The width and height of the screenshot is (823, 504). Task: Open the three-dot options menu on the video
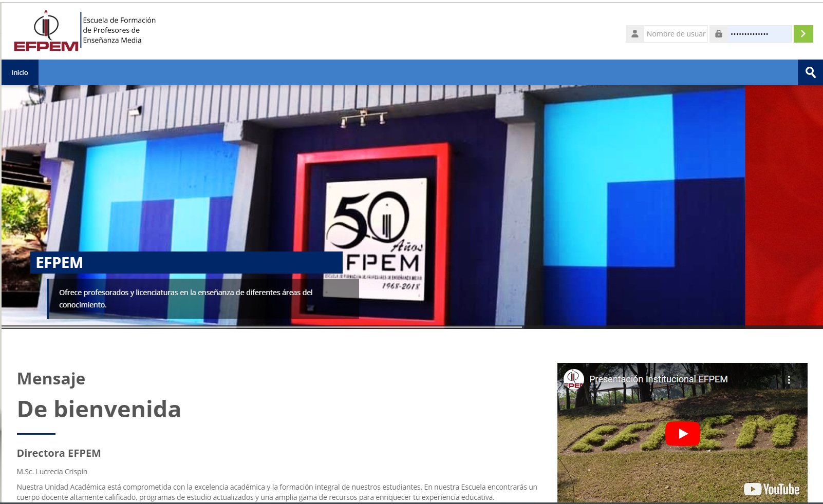click(x=790, y=379)
